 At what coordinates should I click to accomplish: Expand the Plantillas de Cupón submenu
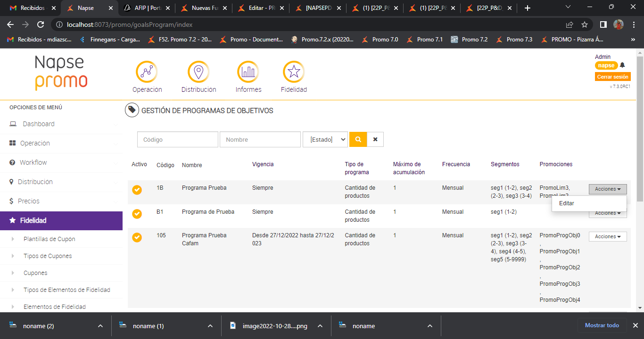49,239
